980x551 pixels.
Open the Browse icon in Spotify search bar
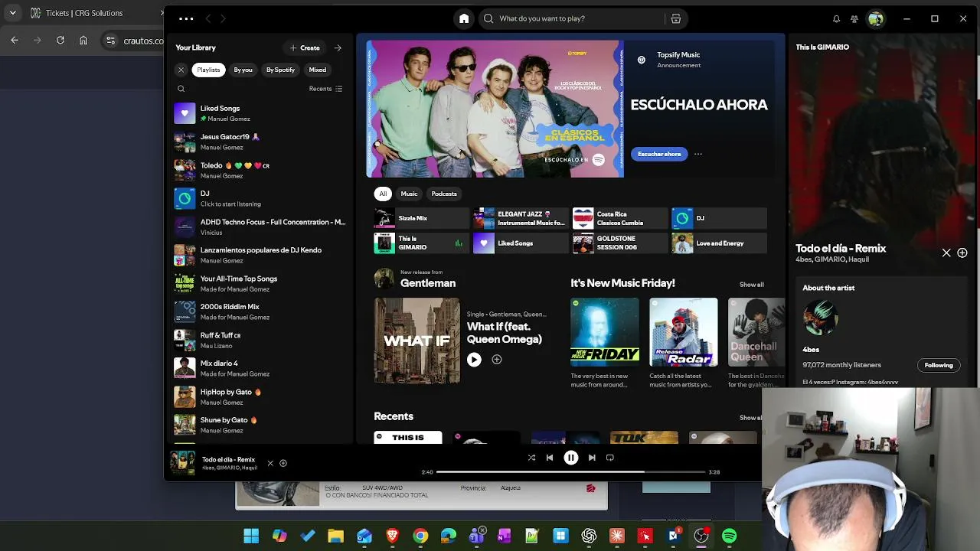pyautogui.click(x=676, y=18)
